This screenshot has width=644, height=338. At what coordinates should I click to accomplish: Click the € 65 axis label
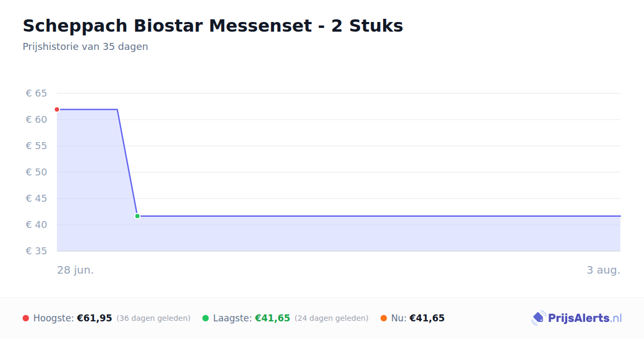(36, 93)
